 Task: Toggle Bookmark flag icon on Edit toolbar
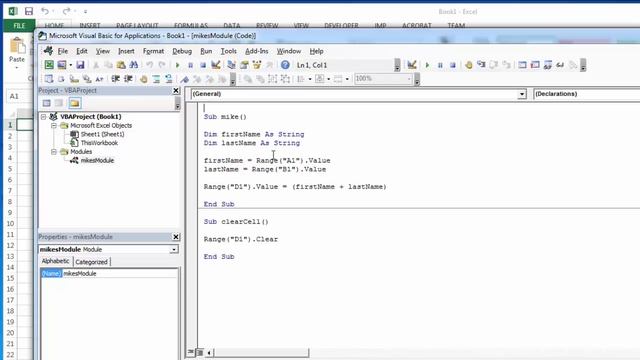(x=184, y=79)
